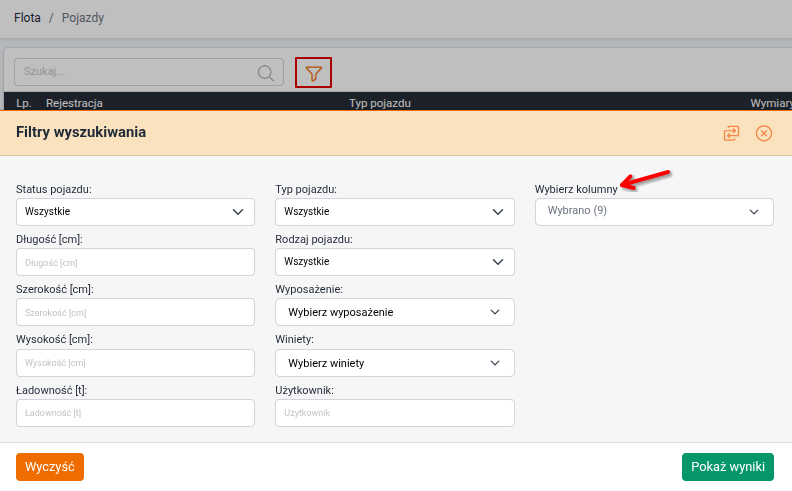Viewport: 792px width, 491px height.
Task: Click the Pokaż wyniki button
Action: [x=727, y=467]
